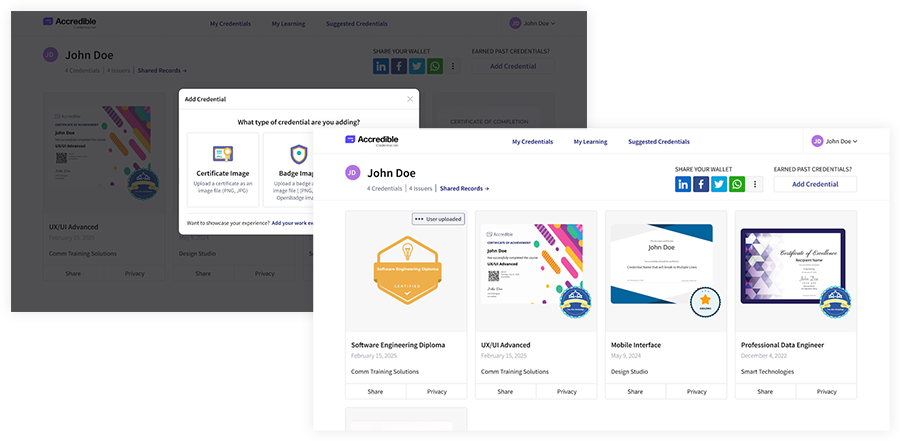Open the Professional Data Engineer certificate thumbnail
The height and width of the screenshot is (441, 900).
point(793,264)
